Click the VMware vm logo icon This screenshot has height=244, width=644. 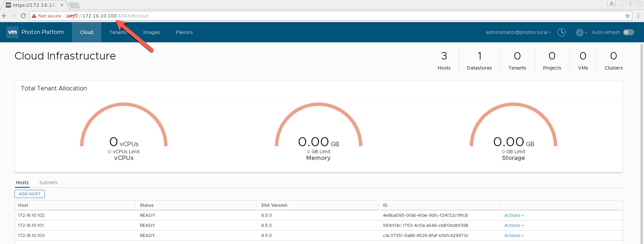point(12,32)
